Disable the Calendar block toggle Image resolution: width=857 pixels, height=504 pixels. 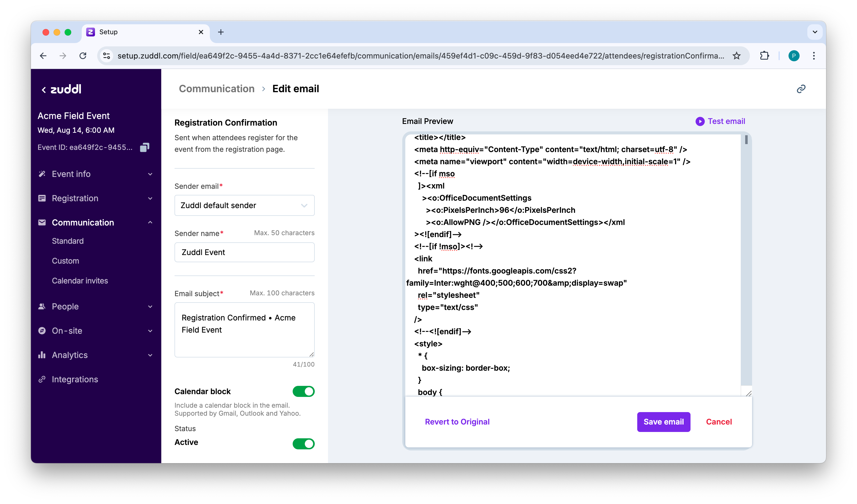303,391
